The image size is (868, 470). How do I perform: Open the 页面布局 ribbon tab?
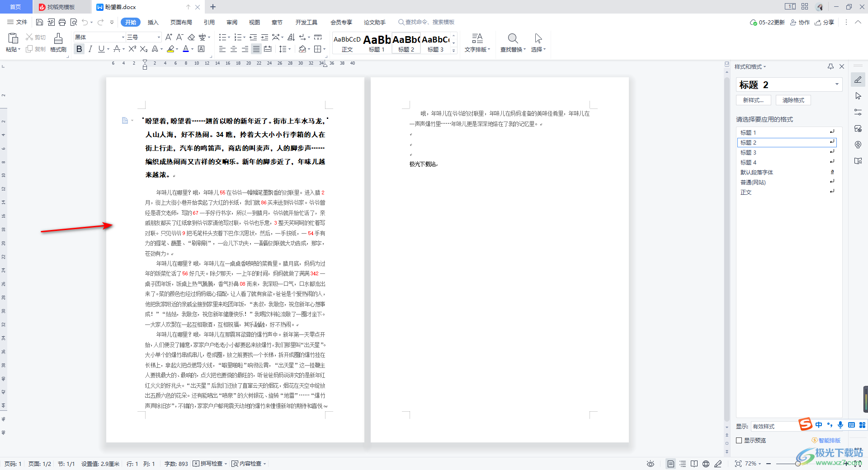tap(181, 22)
